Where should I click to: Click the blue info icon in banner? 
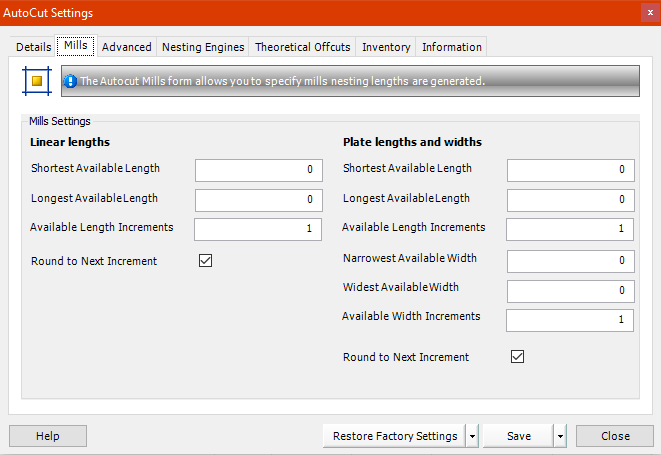pyautogui.click(x=71, y=81)
